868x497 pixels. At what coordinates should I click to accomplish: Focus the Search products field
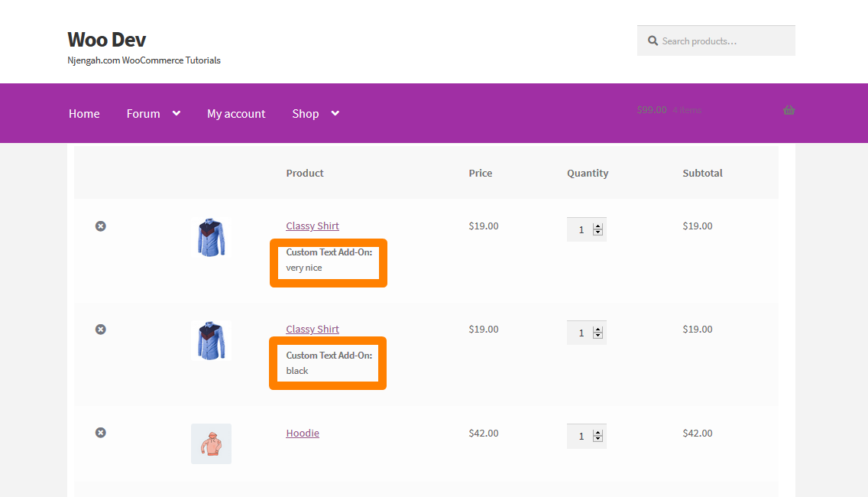pyautogui.click(x=716, y=41)
